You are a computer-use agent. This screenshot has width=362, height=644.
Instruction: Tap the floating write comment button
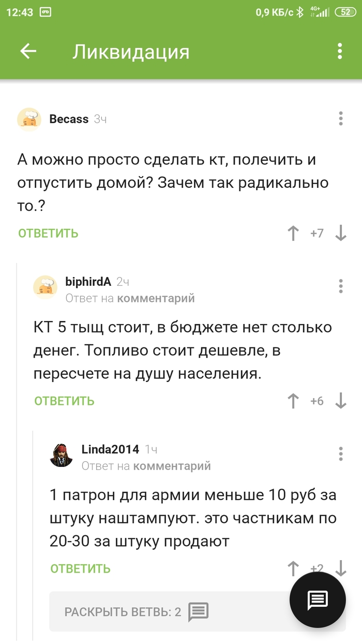pyautogui.click(x=318, y=600)
